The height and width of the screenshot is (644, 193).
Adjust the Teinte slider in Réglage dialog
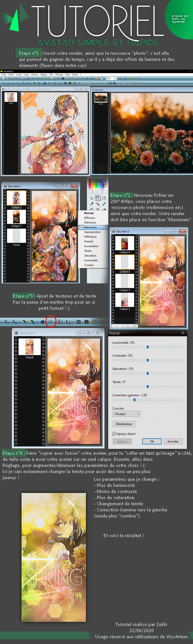pyautogui.click(x=148, y=387)
